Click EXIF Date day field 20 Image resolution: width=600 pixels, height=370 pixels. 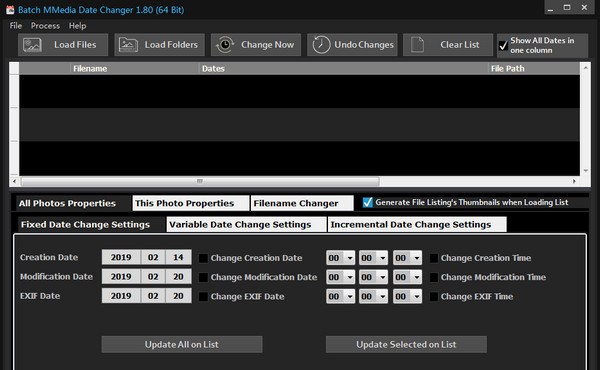178,295
